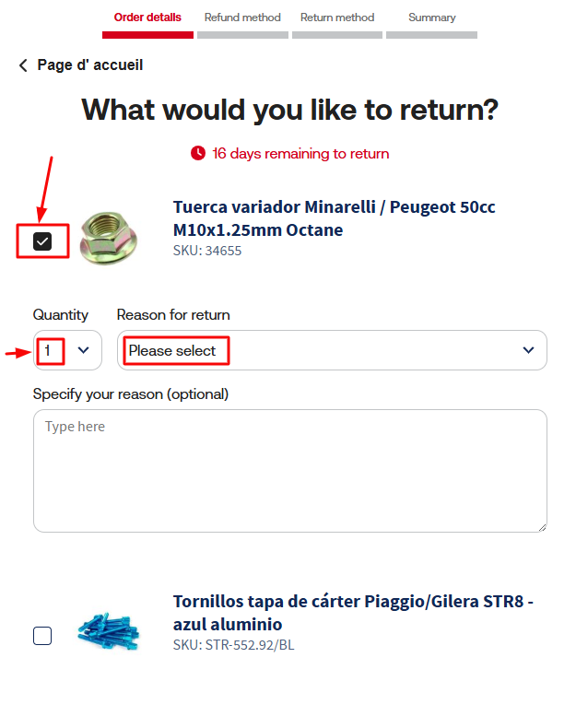The image size is (576, 728).
Task: Switch to the Order details step
Action: click(147, 18)
